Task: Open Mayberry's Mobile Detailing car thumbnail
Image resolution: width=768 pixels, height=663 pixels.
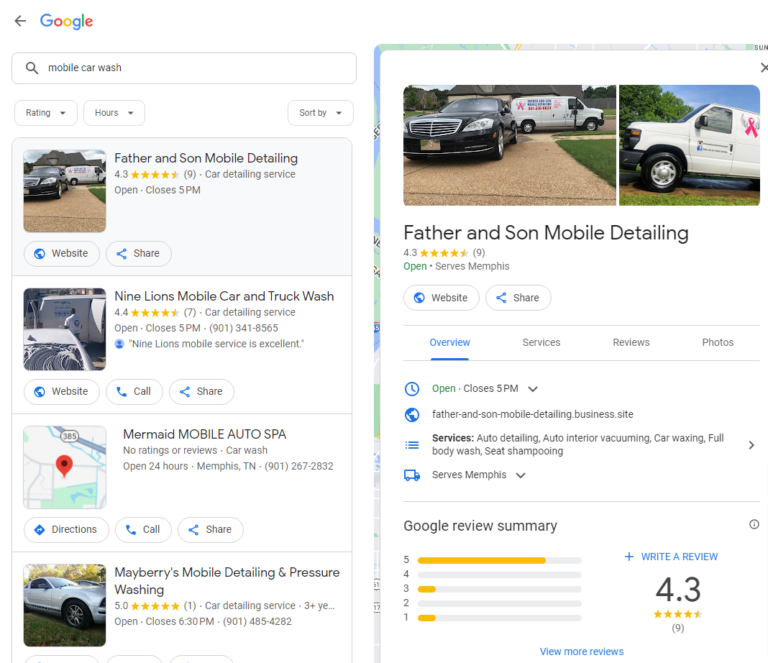Action: (x=65, y=605)
